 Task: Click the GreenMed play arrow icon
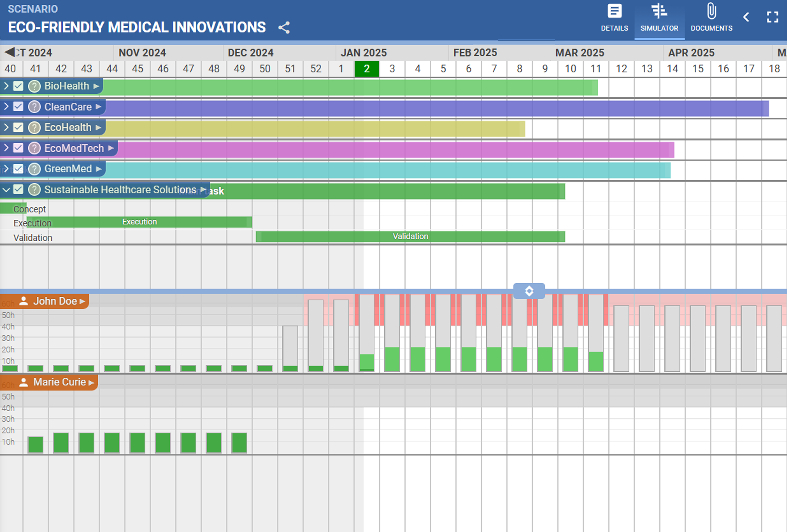click(99, 169)
